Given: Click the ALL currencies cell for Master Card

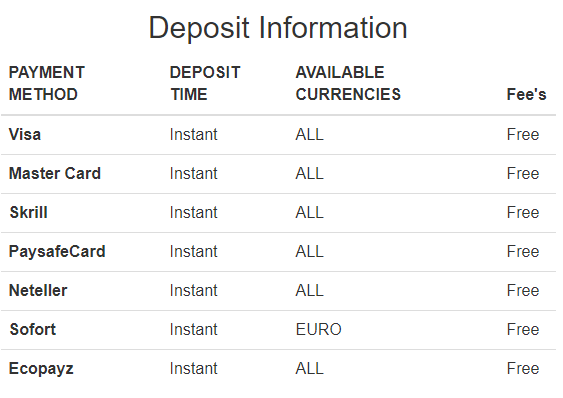Looking at the screenshot, I should 310,173.
